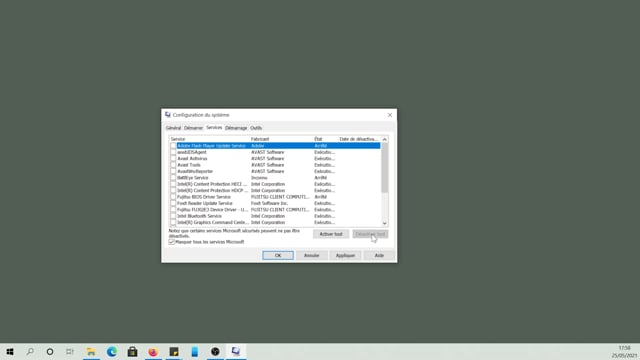This screenshot has width=640, height=360.
Task: Click the Configuration du système title icon
Action: (168, 115)
